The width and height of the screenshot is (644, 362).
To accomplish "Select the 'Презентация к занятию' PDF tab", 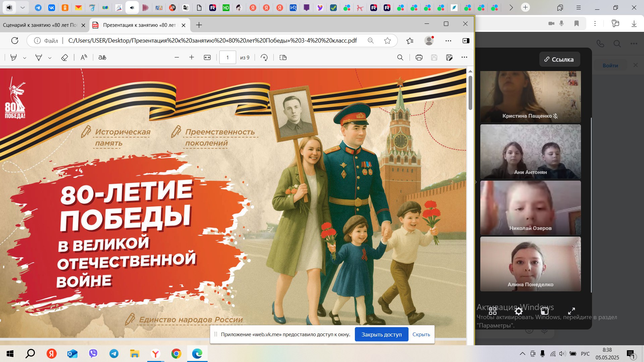I will [x=139, y=25].
